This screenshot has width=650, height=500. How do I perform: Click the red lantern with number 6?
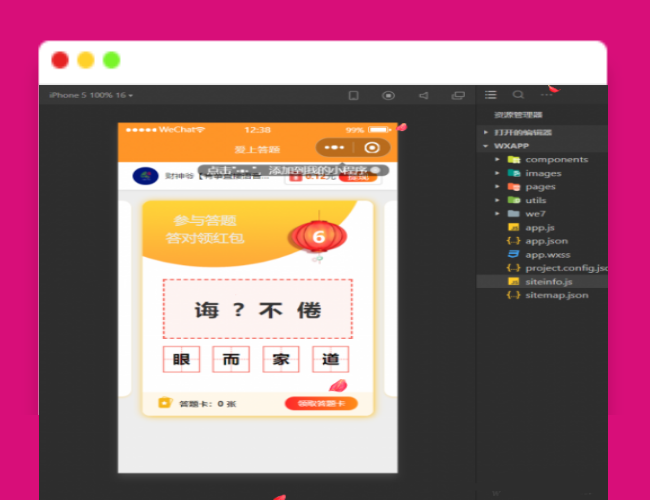[319, 236]
